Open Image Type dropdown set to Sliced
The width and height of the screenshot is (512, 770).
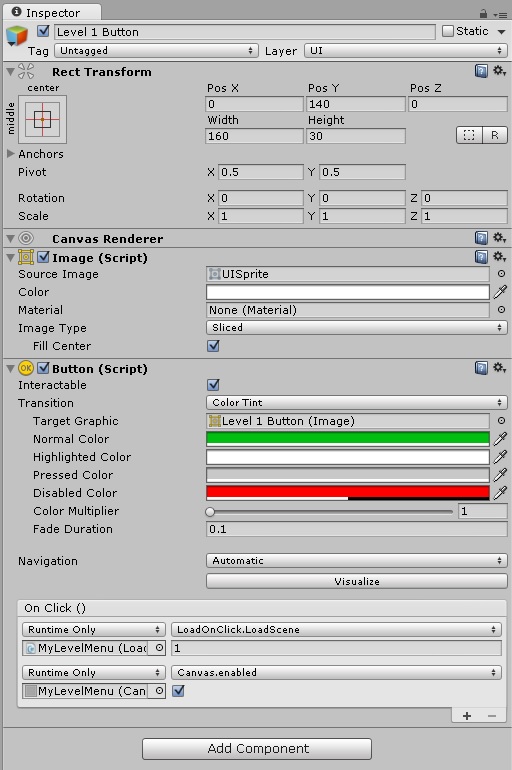point(357,328)
